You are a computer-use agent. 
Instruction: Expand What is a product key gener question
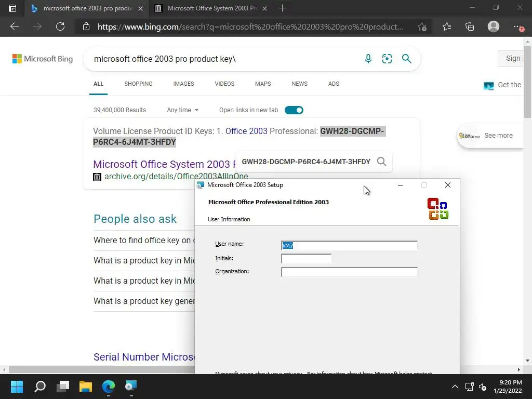(x=144, y=301)
